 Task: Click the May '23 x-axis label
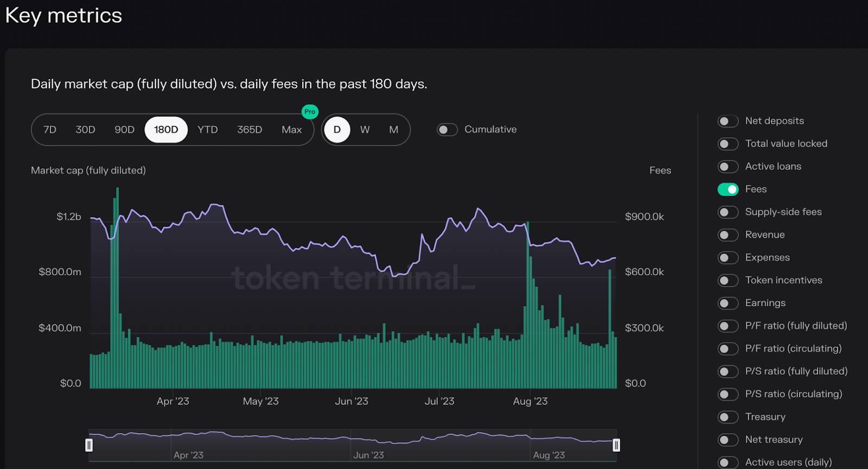pos(261,401)
